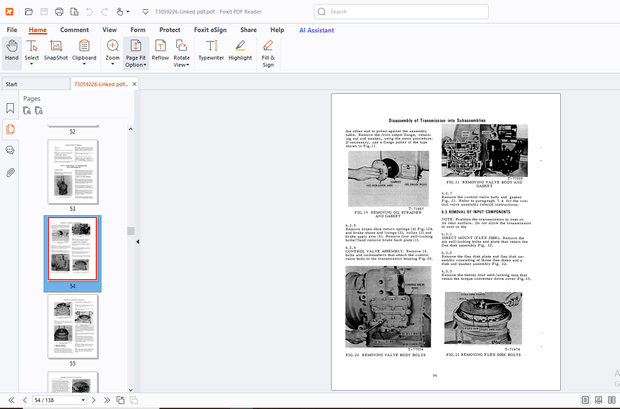Image resolution: width=620 pixels, height=409 pixels.
Task: Click the Pages panel icon in sidebar
Action: pos(10,129)
